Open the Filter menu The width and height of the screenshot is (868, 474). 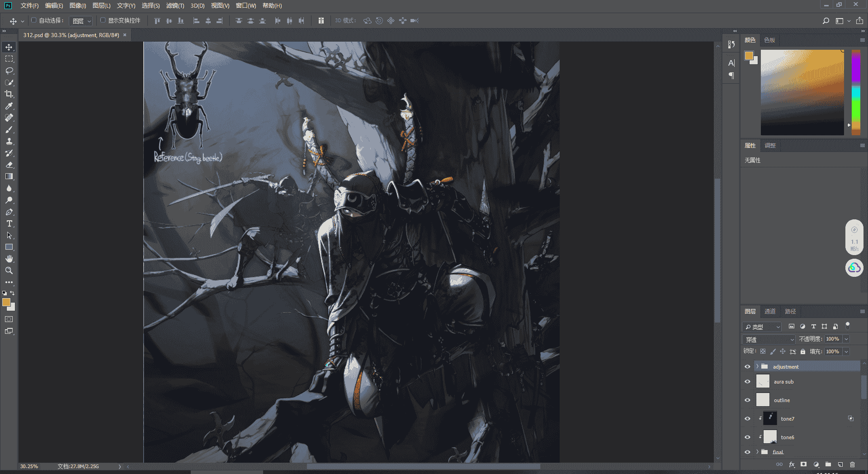(x=175, y=5)
